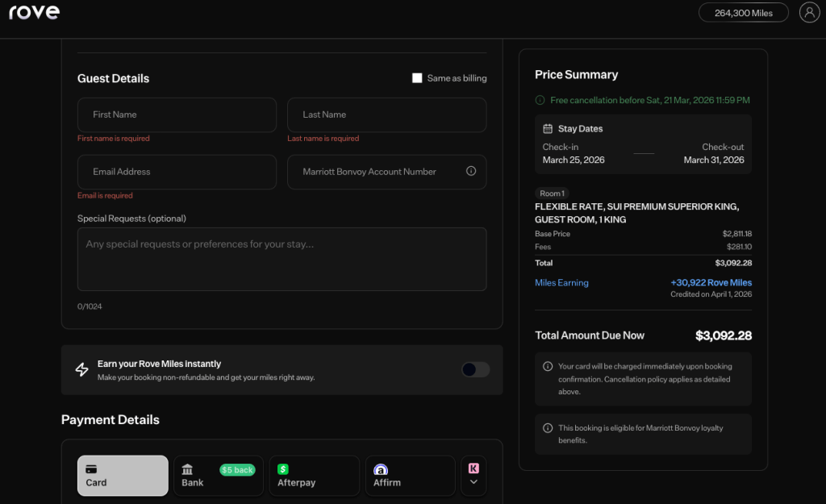826x504 pixels.
Task: Click the Special Requests text area
Action: pos(282,258)
